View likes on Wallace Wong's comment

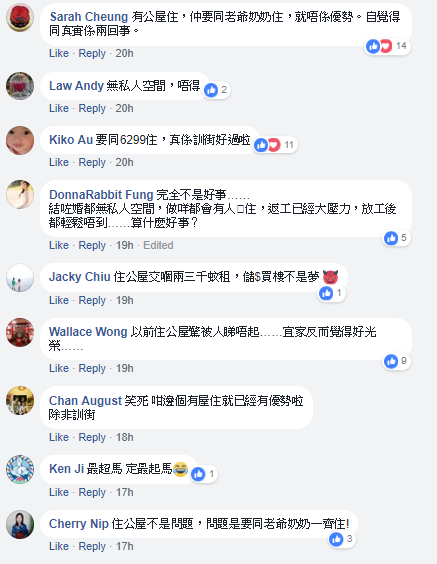tap(396, 361)
